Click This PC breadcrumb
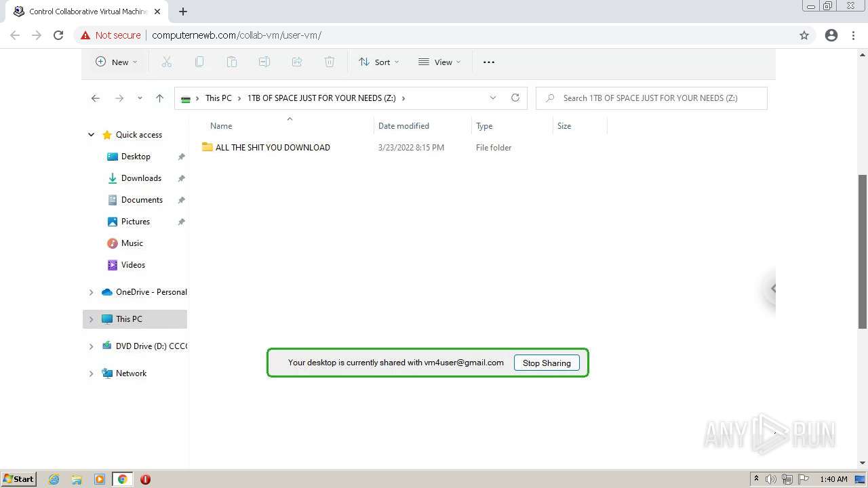 tap(218, 98)
